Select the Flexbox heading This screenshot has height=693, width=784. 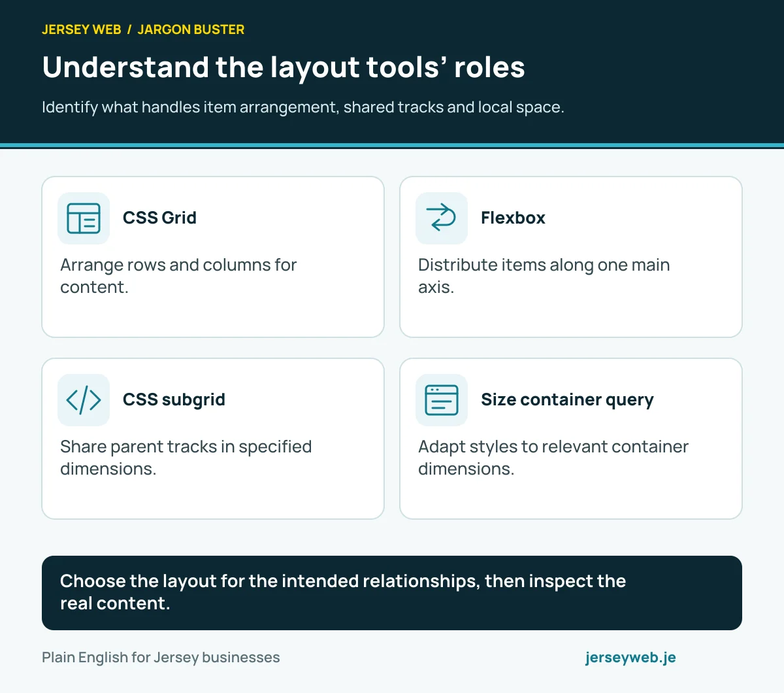click(x=513, y=218)
